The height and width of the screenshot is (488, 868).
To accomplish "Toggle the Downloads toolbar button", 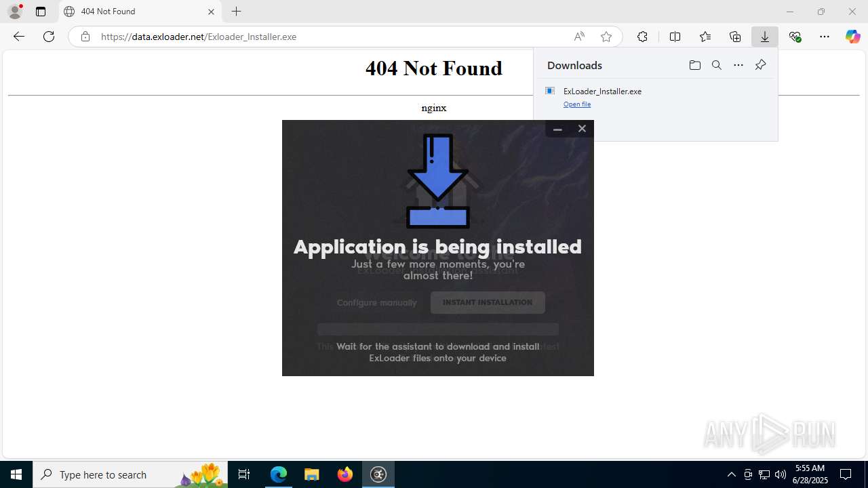I will tap(765, 37).
